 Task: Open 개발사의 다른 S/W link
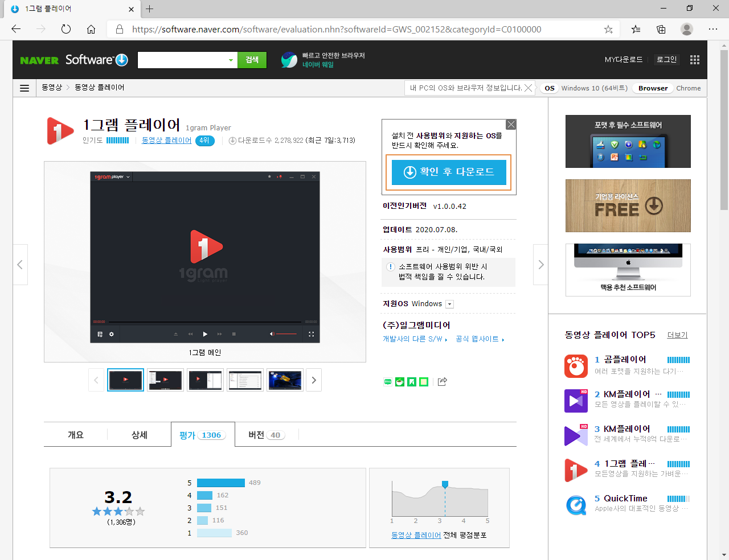click(x=415, y=339)
